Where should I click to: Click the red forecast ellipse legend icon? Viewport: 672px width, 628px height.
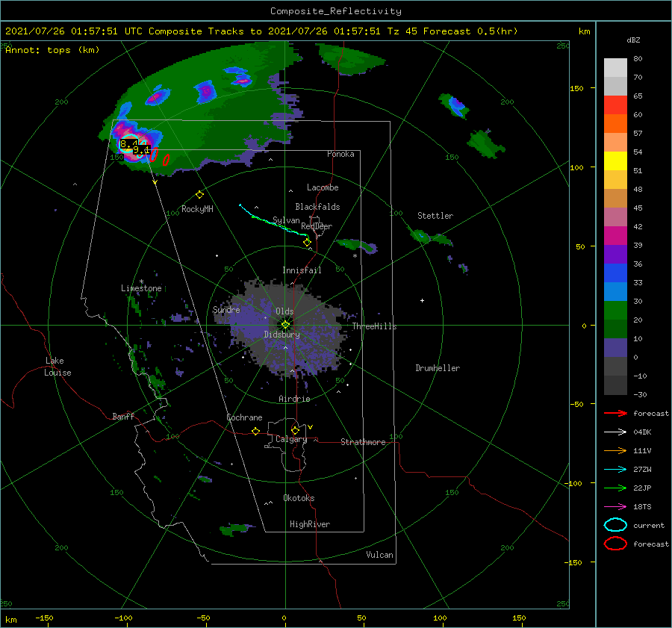[x=615, y=544]
